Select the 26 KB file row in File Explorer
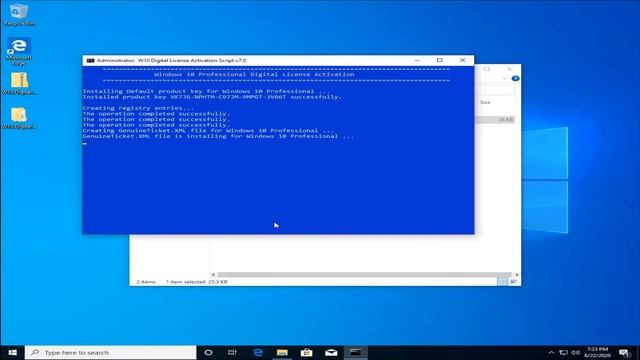 (x=495, y=120)
